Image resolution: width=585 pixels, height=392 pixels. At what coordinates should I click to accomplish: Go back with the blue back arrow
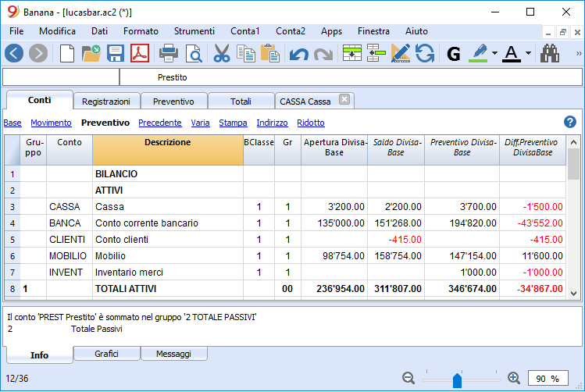point(14,53)
